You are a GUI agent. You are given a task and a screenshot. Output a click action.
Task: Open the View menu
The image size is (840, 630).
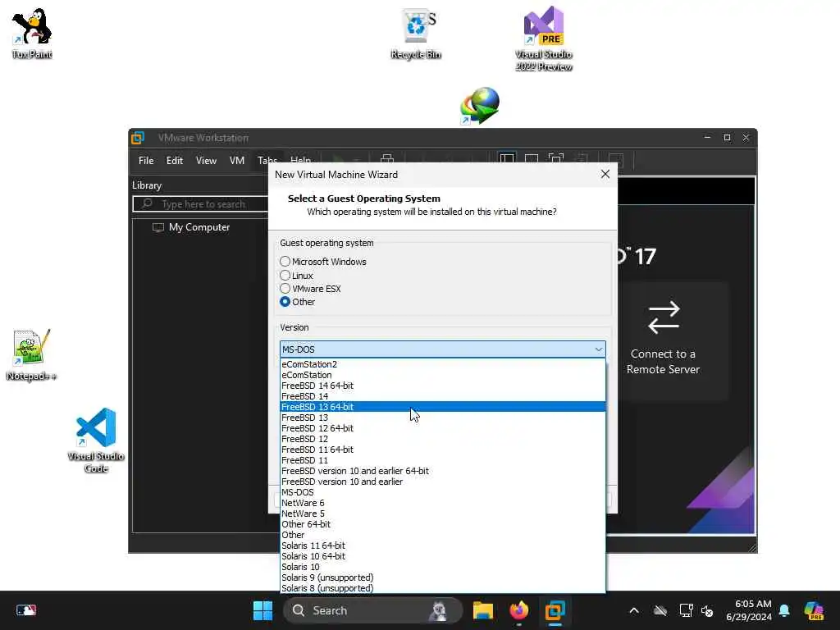pos(206,161)
